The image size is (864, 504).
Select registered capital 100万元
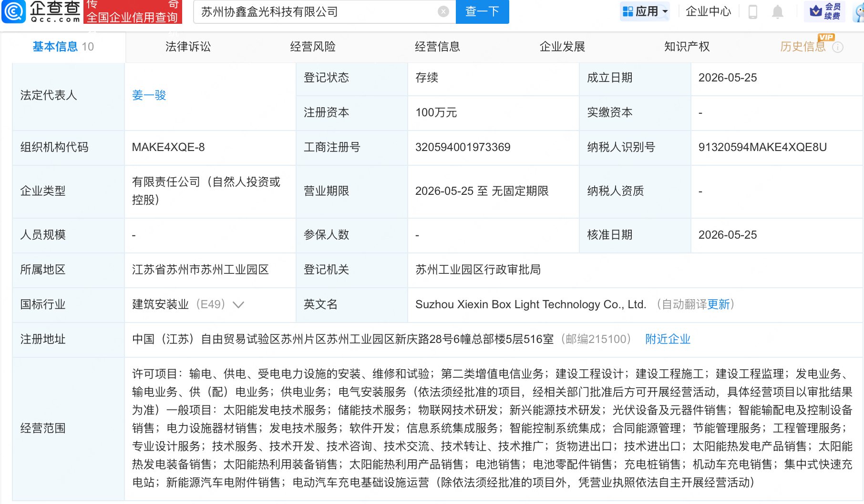point(436,112)
